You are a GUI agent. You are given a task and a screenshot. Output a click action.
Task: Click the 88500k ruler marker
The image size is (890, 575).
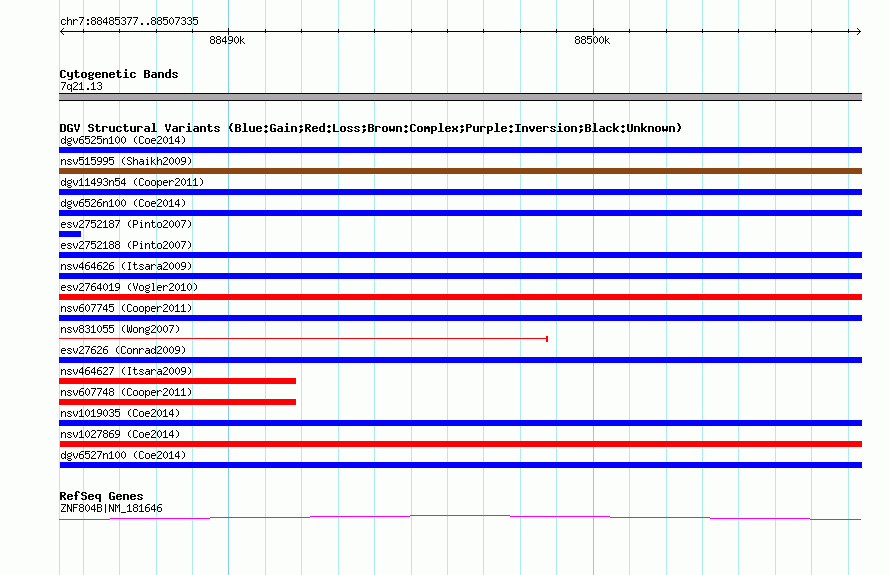[592, 40]
